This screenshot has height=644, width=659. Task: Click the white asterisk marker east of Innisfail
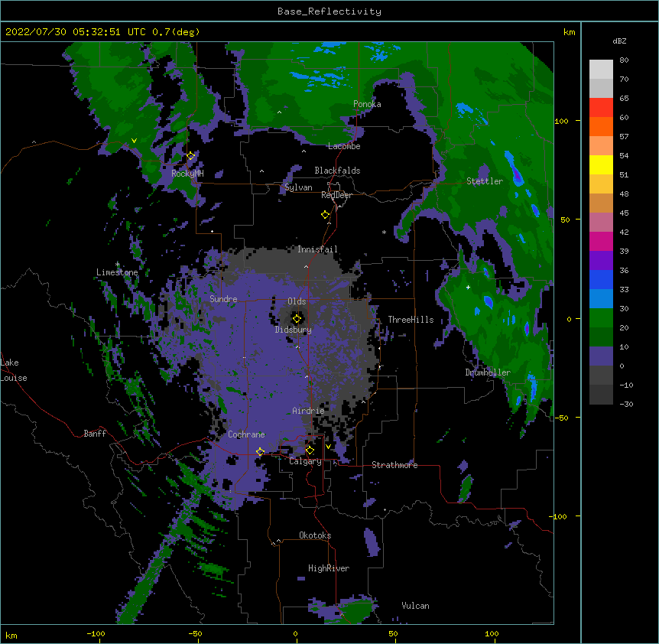pyautogui.click(x=384, y=232)
